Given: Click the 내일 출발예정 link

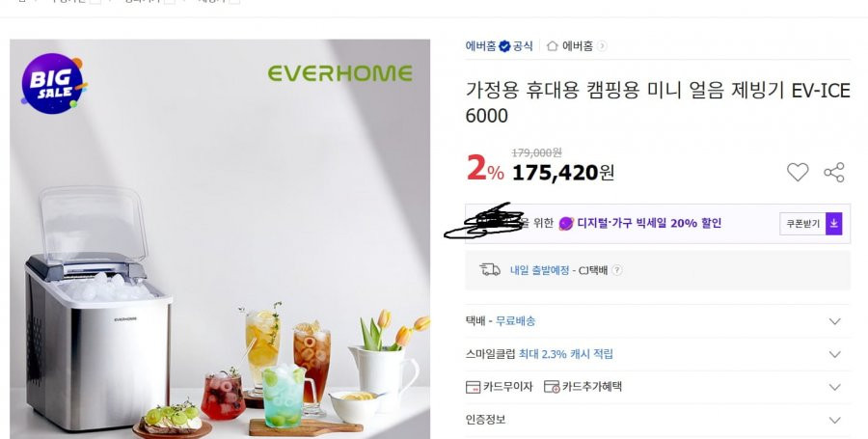Looking at the screenshot, I should click(x=539, y=270).
